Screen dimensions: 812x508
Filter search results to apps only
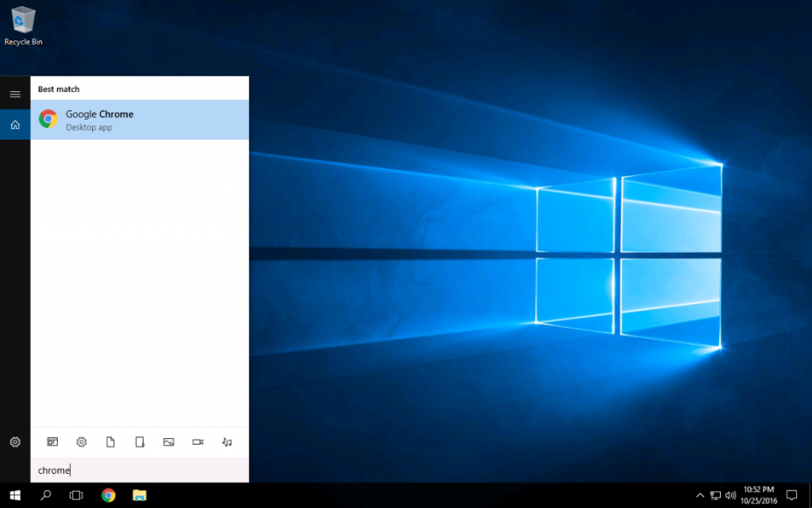point(52,442)
